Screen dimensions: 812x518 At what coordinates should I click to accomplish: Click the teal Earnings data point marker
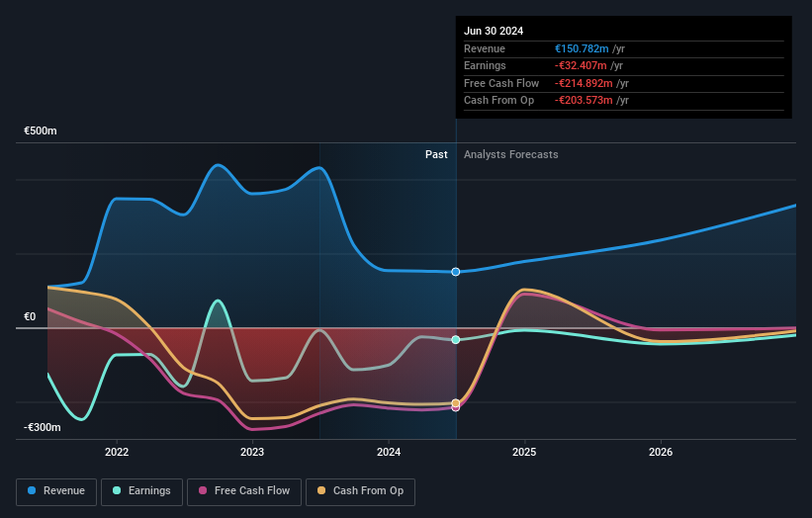pyautogui.click(x=456, y=339)
